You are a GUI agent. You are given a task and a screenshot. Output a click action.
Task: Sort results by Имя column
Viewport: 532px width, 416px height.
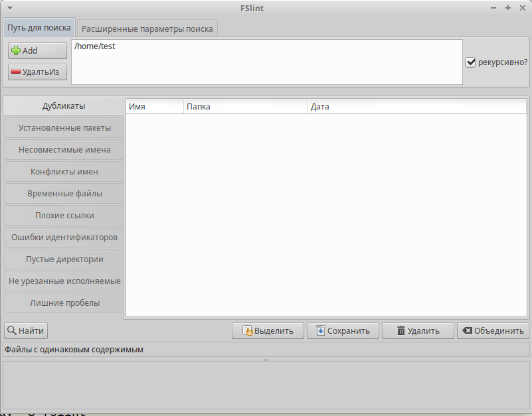click(x=155, y=106)
